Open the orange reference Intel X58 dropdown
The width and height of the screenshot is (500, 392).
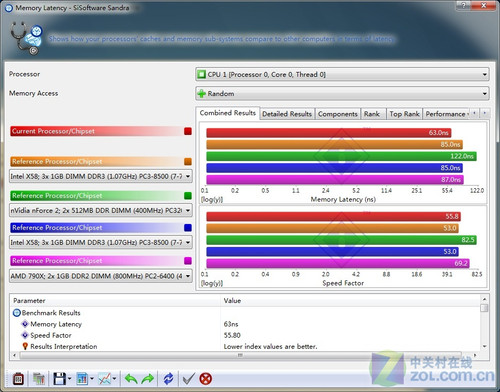(101, 176)
